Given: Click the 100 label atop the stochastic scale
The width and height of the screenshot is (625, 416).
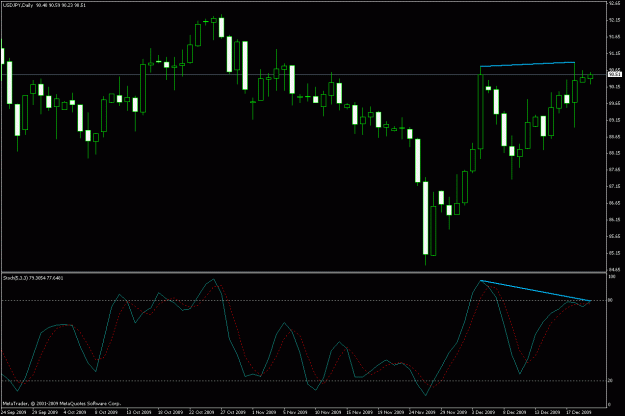Looking at the screenshot, I should click(611, 276).
